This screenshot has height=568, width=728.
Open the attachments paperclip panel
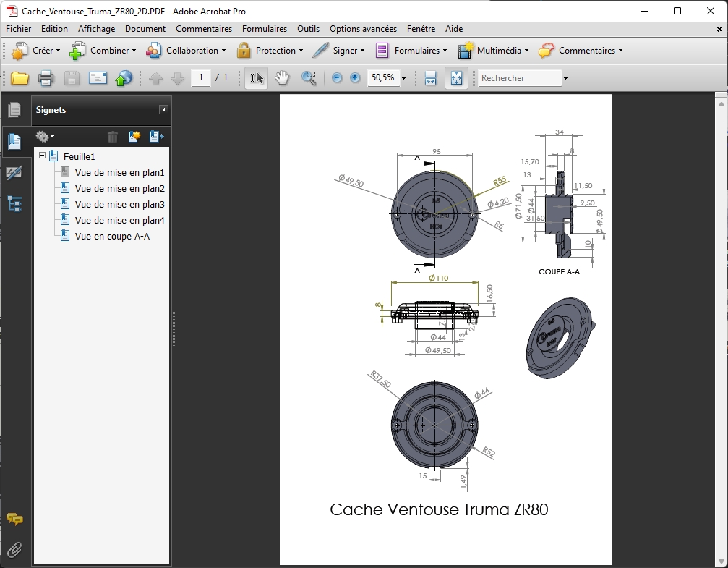tap(14, 550)
